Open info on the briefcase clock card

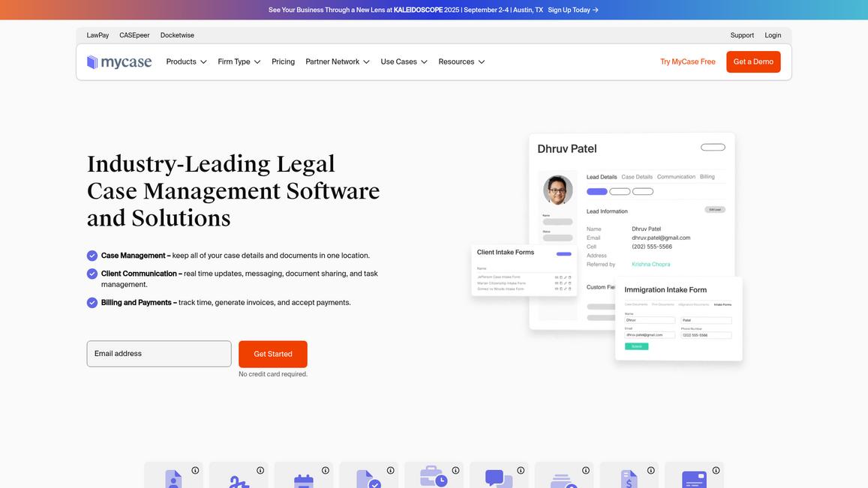click(455, 470)
